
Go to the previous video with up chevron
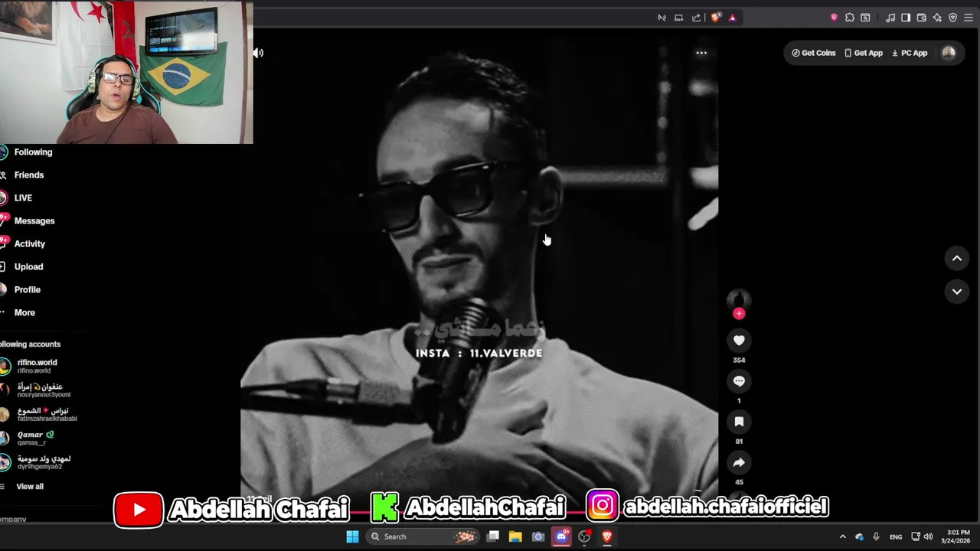(x=957, y=259)
